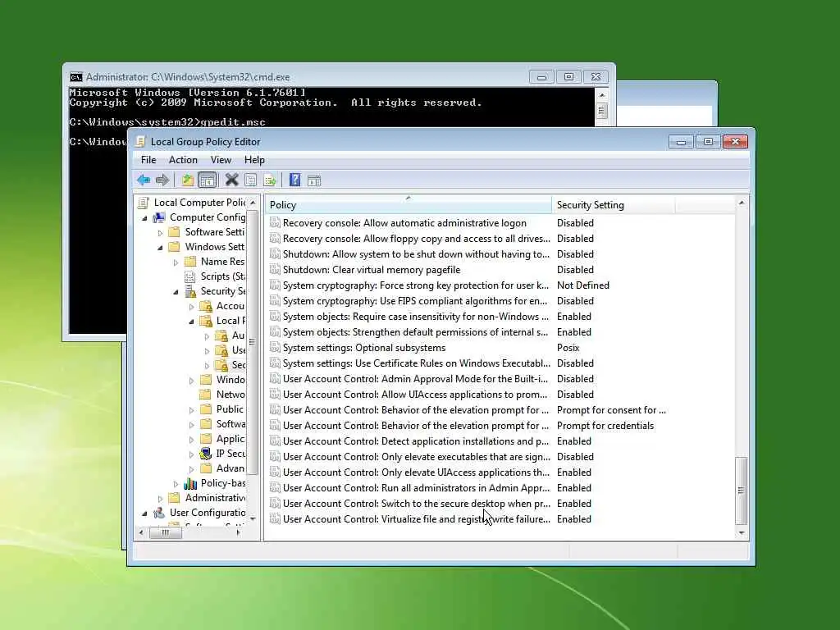Expand the Software Settings node

[x=160, y=233]
